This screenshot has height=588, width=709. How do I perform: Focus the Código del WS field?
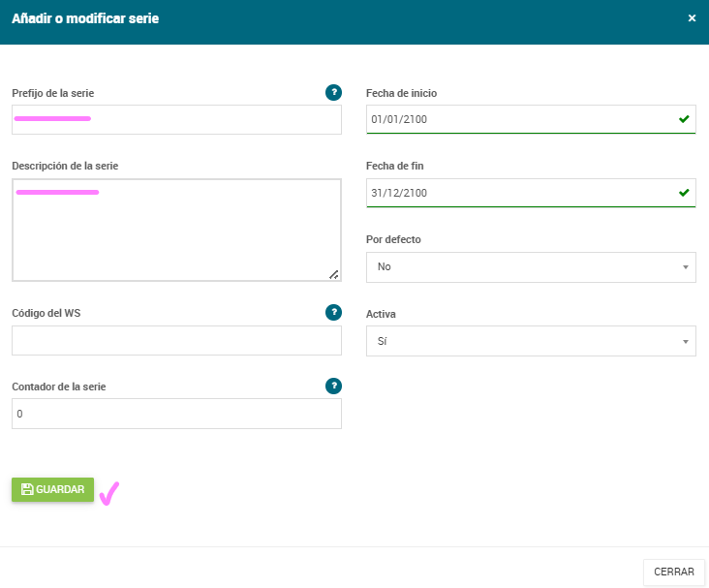pyautogui.click(x=176, y=341)
